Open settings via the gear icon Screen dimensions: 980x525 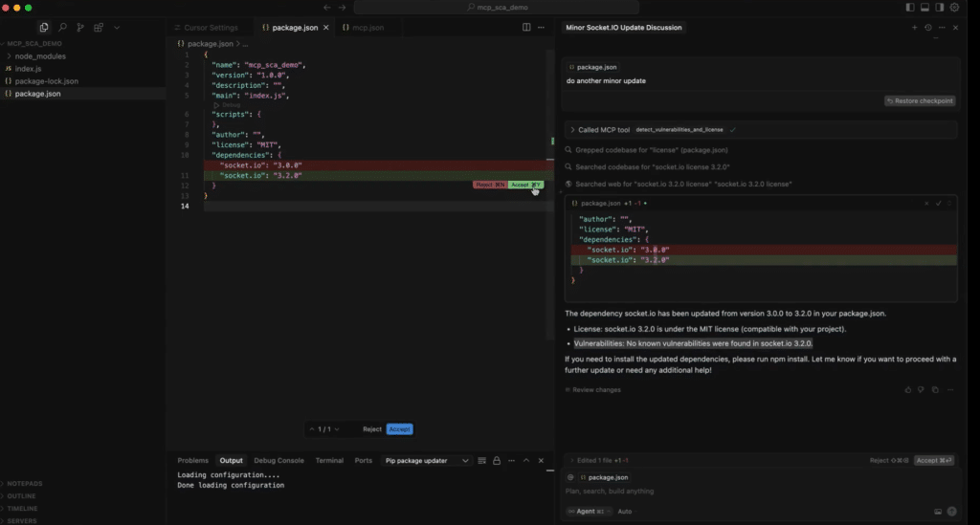click(954, 8)
